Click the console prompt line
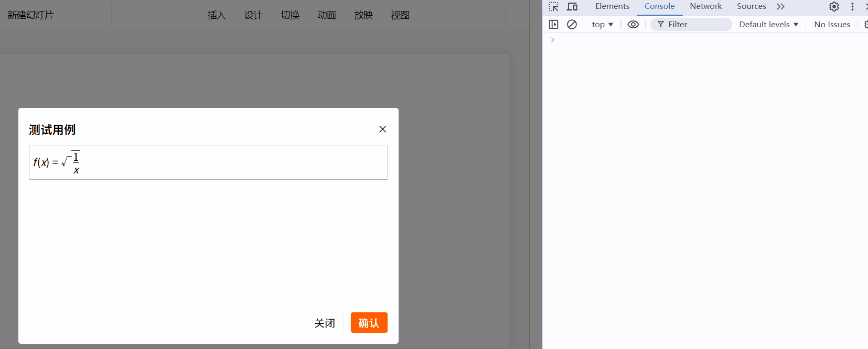Screen dimensions: 868x349 point(705,40)
